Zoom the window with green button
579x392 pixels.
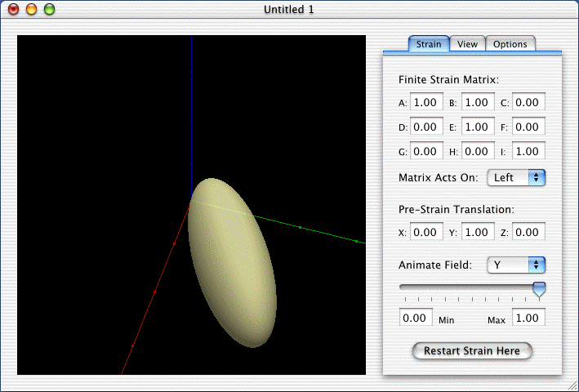point(50,9)
